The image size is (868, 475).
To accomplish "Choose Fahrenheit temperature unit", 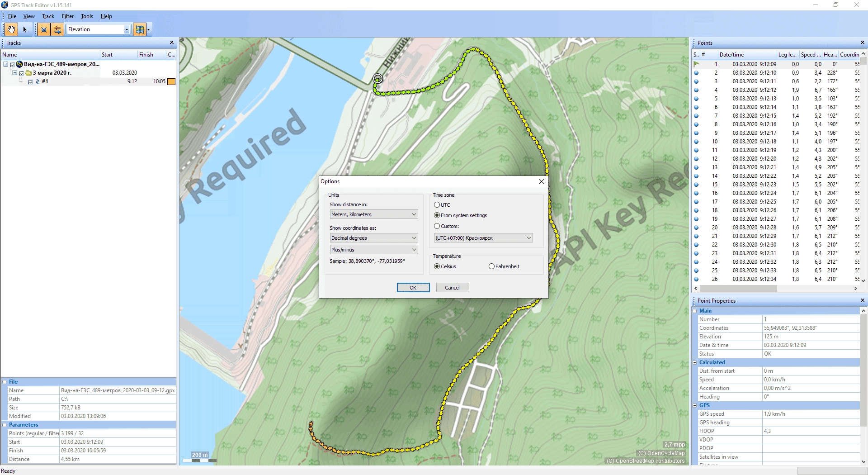I will pyautogui.click(x=491, y=266).
